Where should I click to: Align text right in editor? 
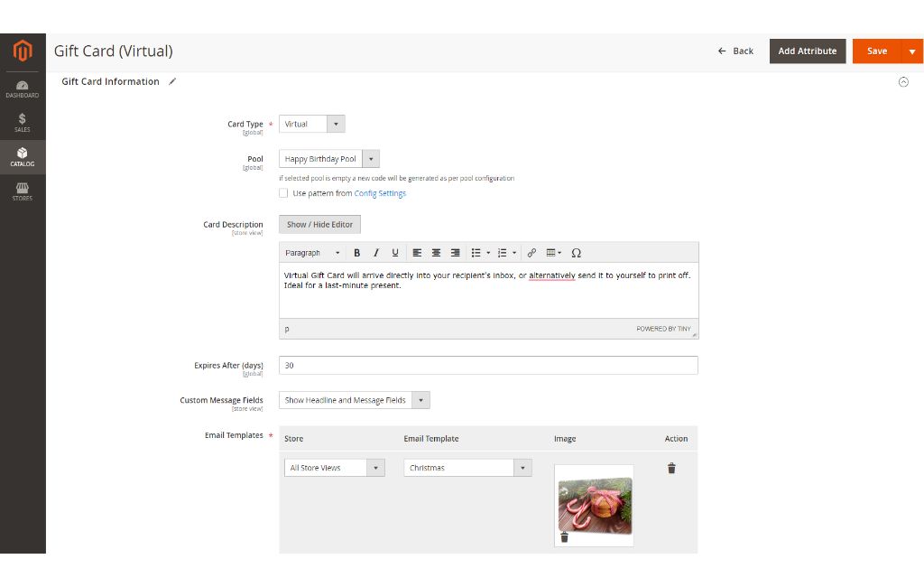click(455, 253)
